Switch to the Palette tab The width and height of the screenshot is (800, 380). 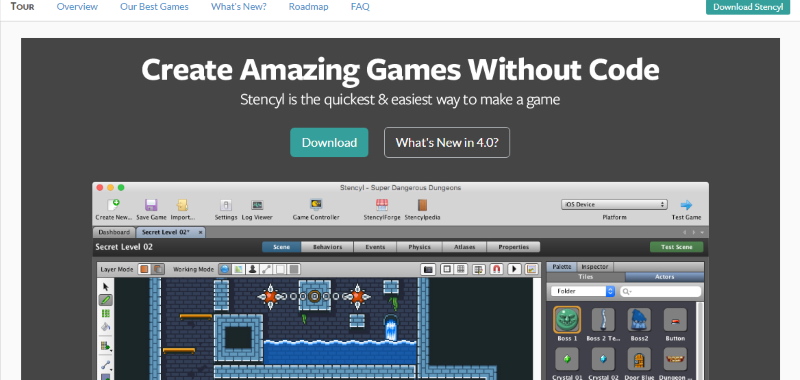562,267
